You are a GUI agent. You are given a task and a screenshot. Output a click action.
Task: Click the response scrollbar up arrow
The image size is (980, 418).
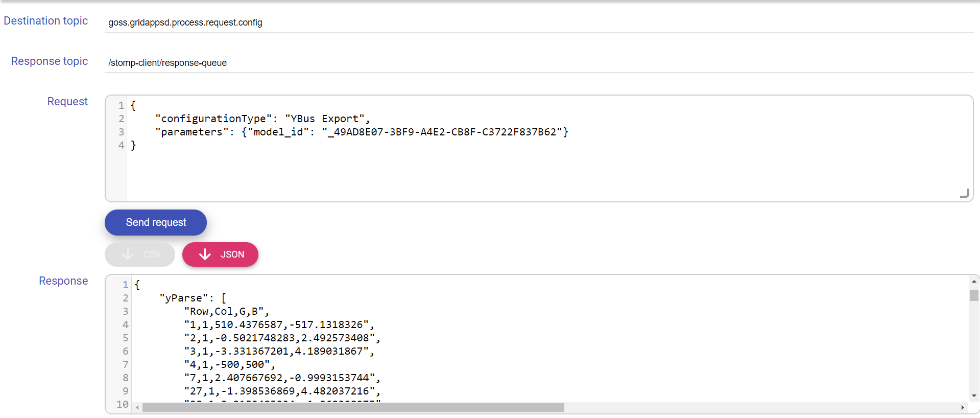(974, 282)
